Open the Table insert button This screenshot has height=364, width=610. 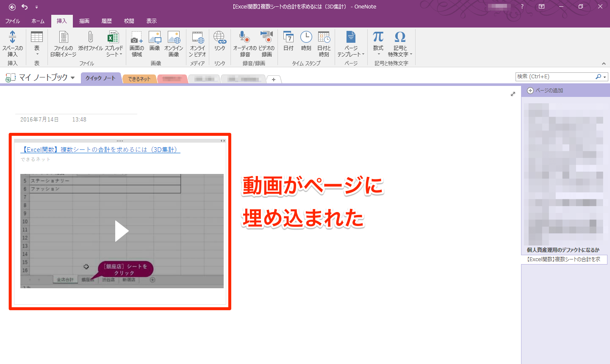[x=37, y=43]
